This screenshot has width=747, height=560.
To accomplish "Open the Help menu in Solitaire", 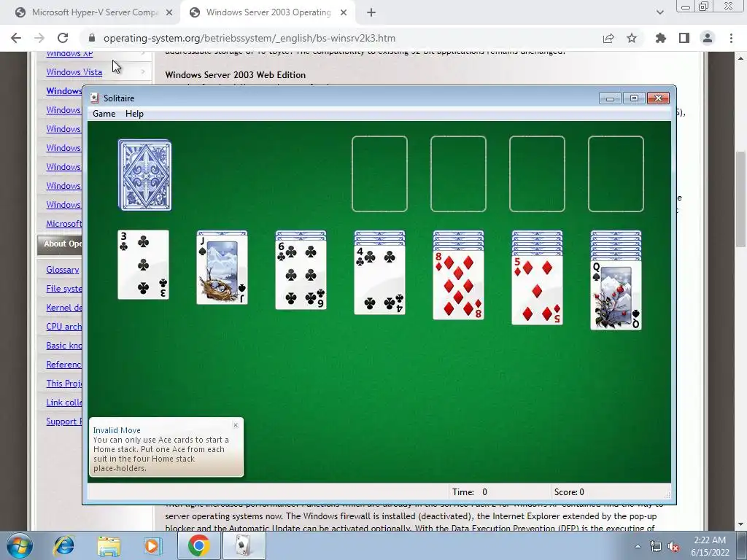I will coord(134,113).
